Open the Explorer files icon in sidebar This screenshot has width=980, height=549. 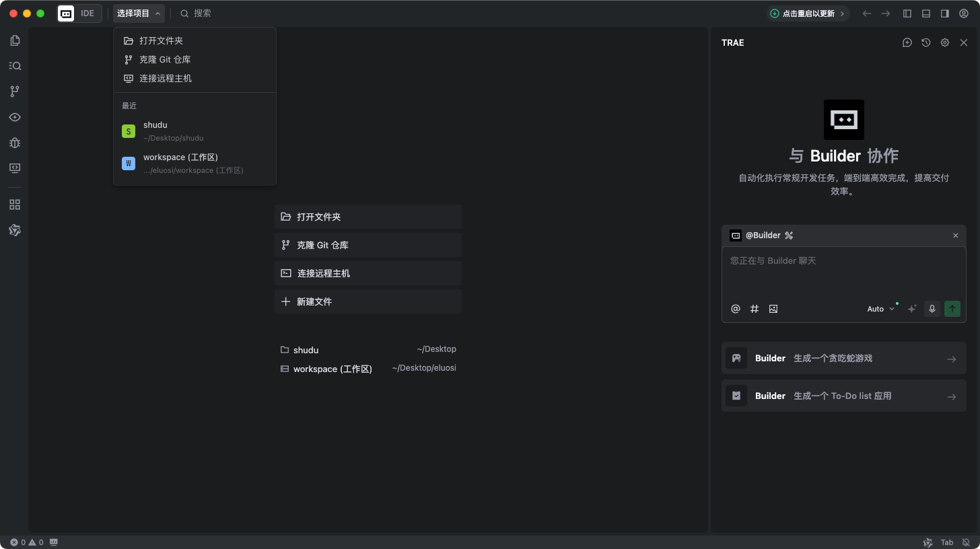15,40
